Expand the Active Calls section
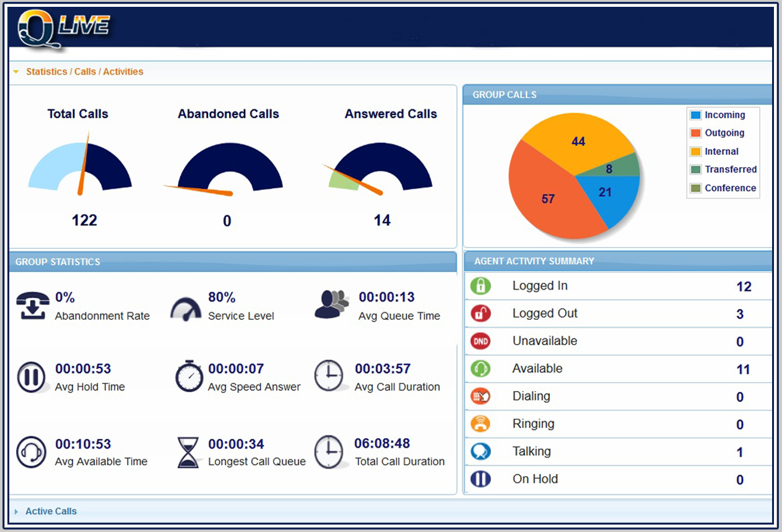This screenshot has width=782, height=532. click(17, 512)
